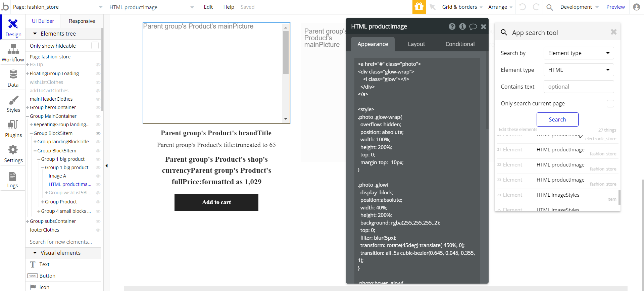The image size is (644, 291).
Task: Open the Element type HTML dropdown
Action: [579, 70]
